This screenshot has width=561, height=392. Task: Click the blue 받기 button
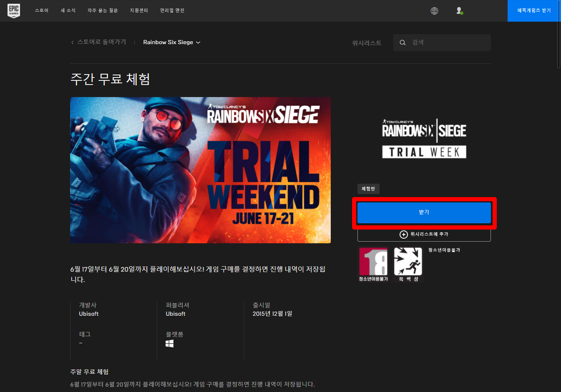coord(424,212)
